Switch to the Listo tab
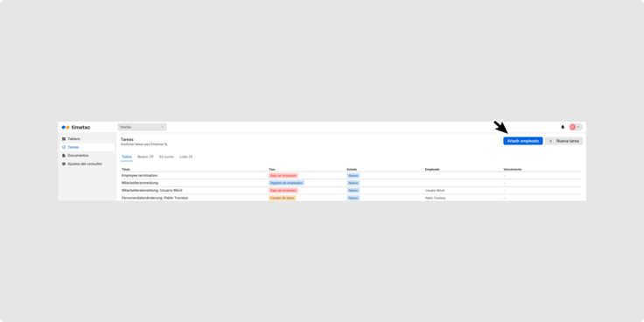The width and height of the screenshot is (644, 322). coord(186,157)
